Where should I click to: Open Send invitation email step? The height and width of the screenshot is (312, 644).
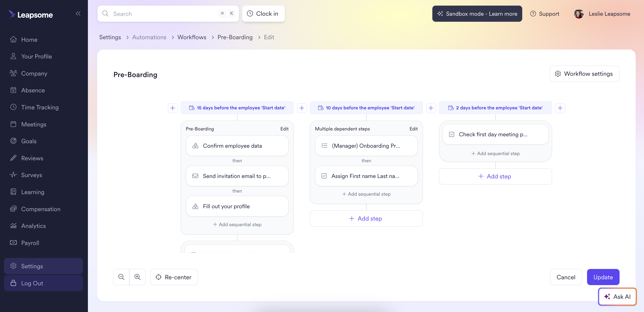[237, 176]
